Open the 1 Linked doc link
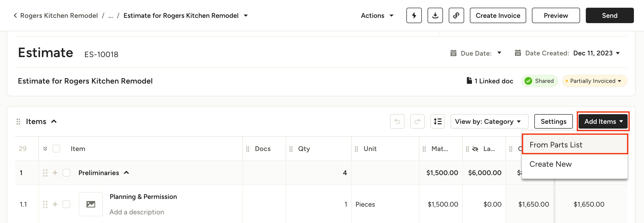Image resolution: width=644 pixels, height=223 pixels. 490,81
